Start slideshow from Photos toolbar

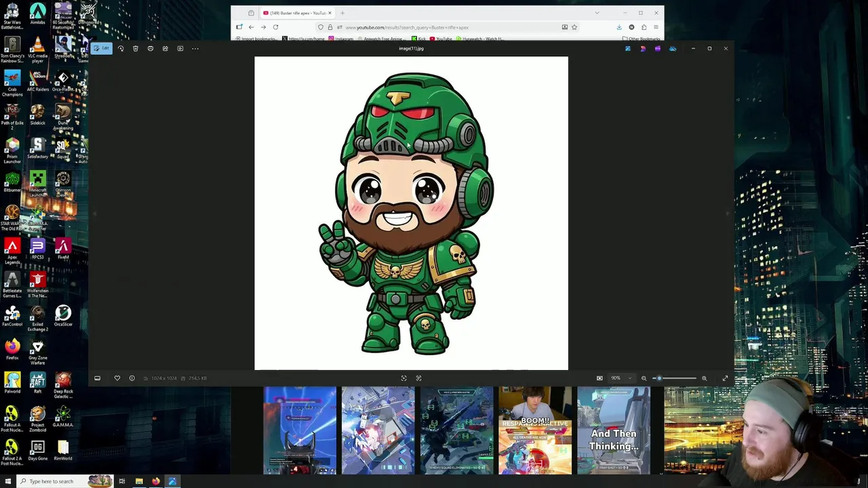point(180,48)
